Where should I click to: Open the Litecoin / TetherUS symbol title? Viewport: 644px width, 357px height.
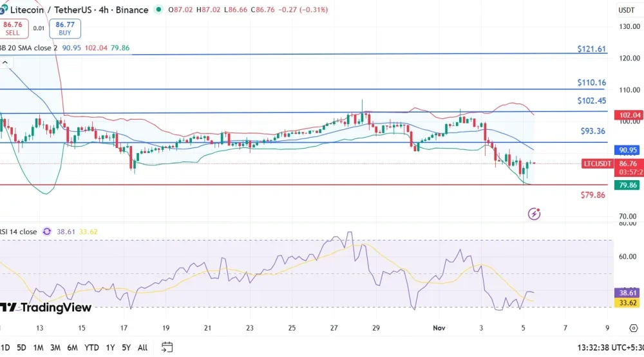coord(79,10)
